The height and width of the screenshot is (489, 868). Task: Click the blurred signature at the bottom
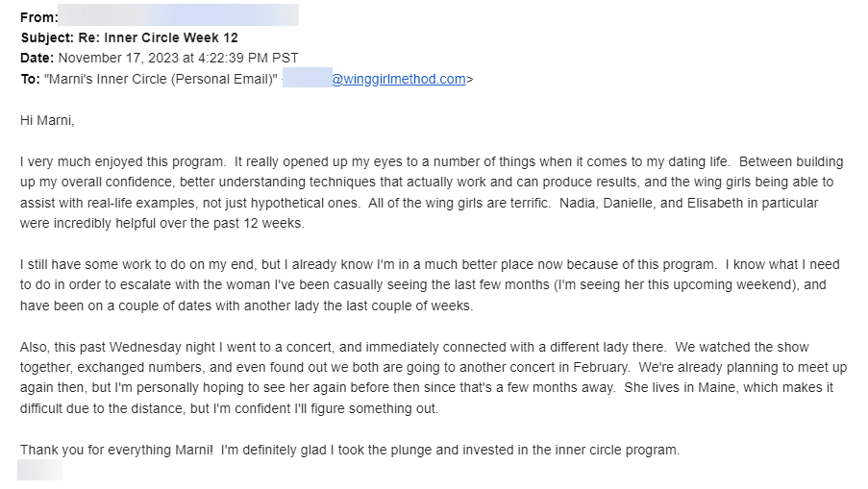pos(39,471)
